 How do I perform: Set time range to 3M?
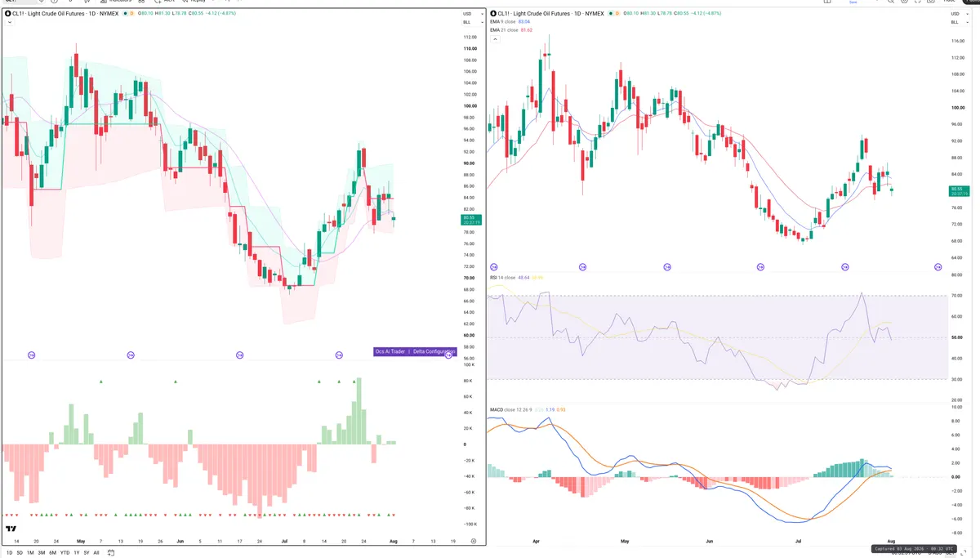click(x=42, y=553)
